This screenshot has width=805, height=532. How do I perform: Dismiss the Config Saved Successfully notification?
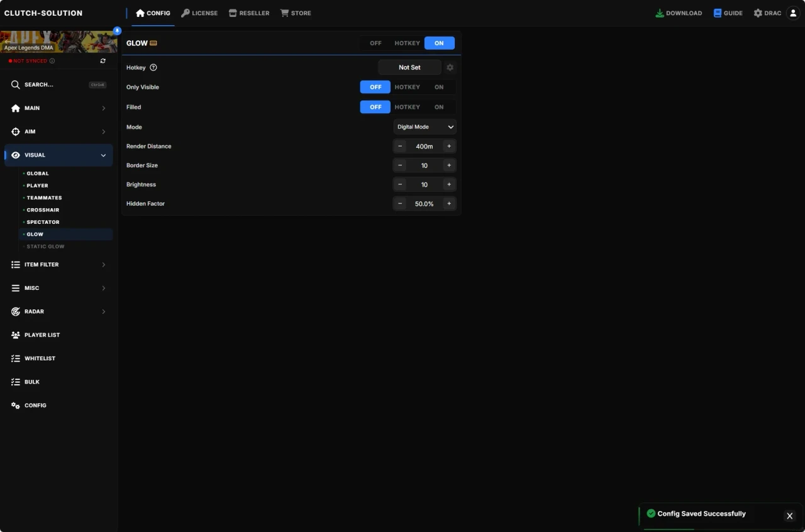(790, 516)
